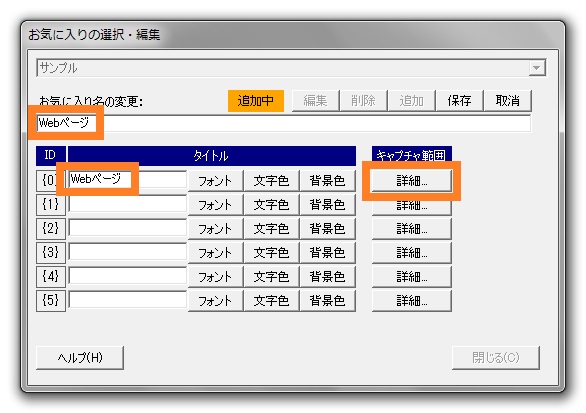Click the empty title field for ID {5}
Image resolution: width=586 pixels, height=413 pixels.
tap(127, 300)
